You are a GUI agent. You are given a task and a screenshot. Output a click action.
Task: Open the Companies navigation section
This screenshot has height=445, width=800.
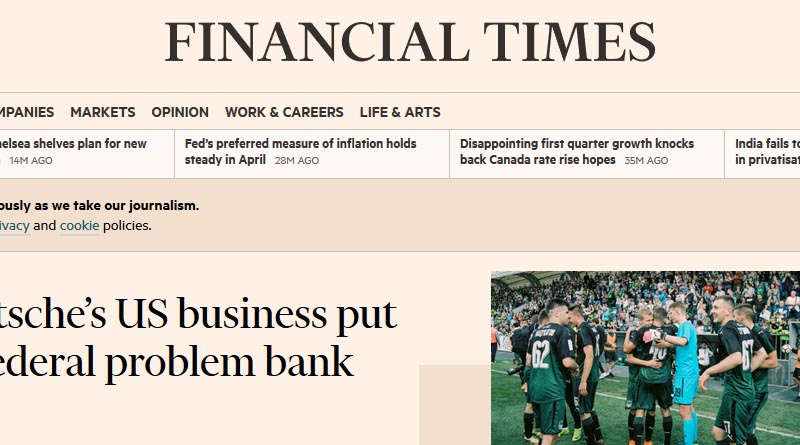(27, 112)
